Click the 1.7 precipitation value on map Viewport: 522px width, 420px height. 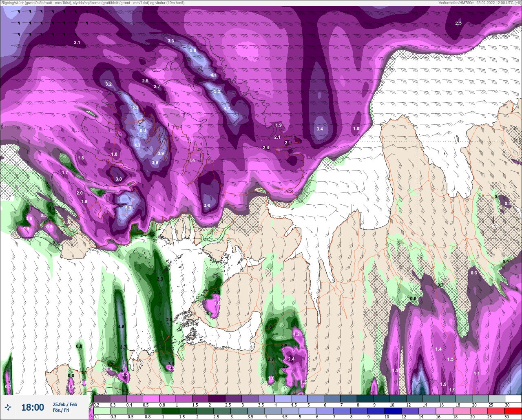[65, 173]
